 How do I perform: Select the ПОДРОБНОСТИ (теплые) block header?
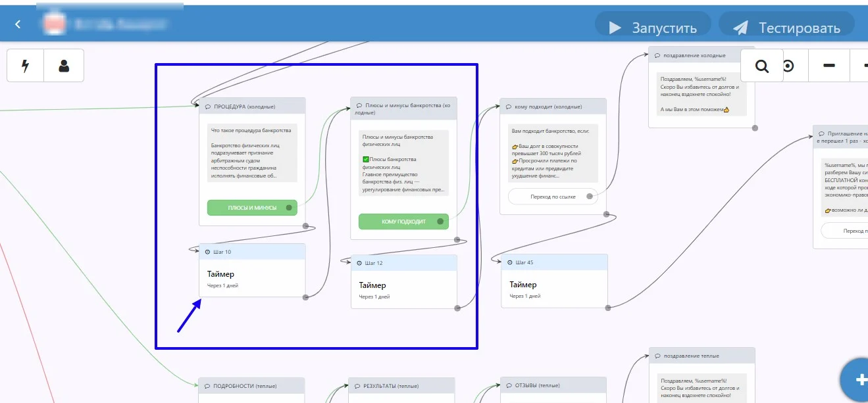(252, 386)
